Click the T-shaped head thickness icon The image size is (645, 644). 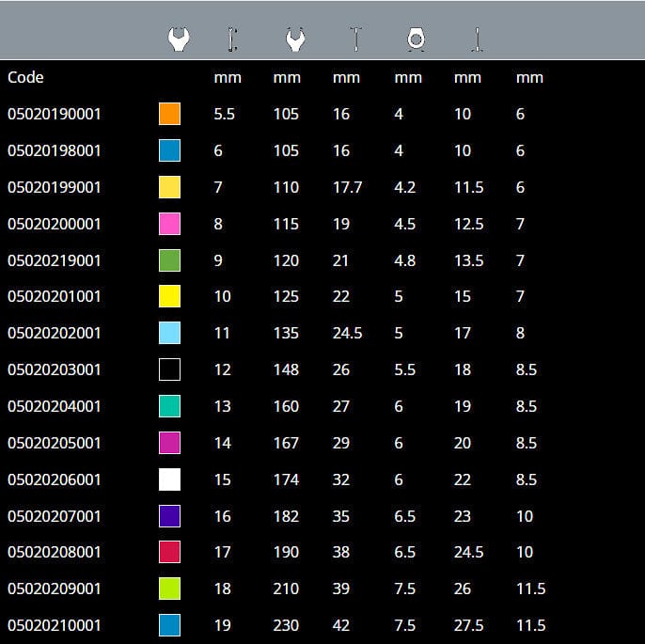[x=355, y=39]
